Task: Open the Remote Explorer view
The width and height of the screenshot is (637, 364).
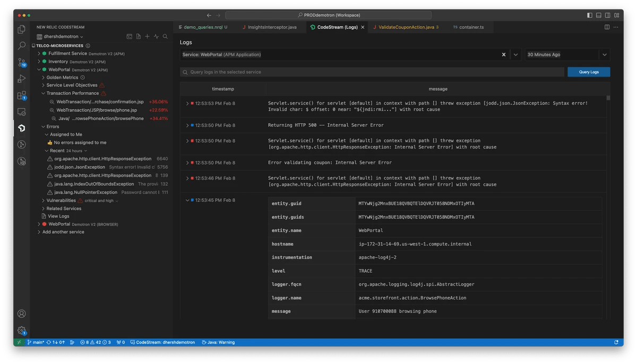Action: (x=22, y=111)
